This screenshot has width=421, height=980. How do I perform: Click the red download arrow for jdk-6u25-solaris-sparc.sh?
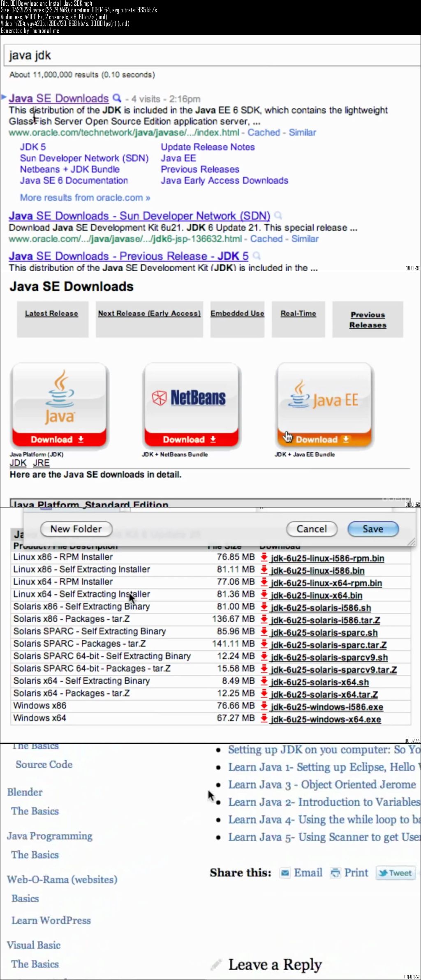[264, 632]
